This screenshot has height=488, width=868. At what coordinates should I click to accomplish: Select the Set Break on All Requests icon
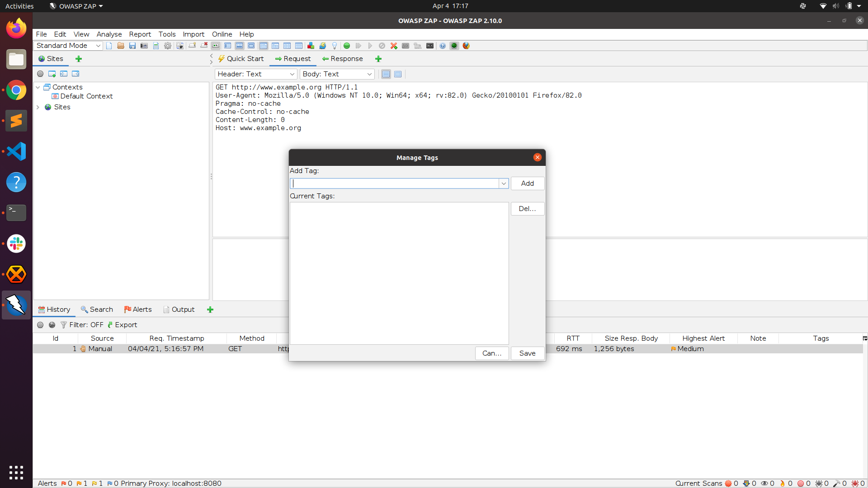coord(347,46)
